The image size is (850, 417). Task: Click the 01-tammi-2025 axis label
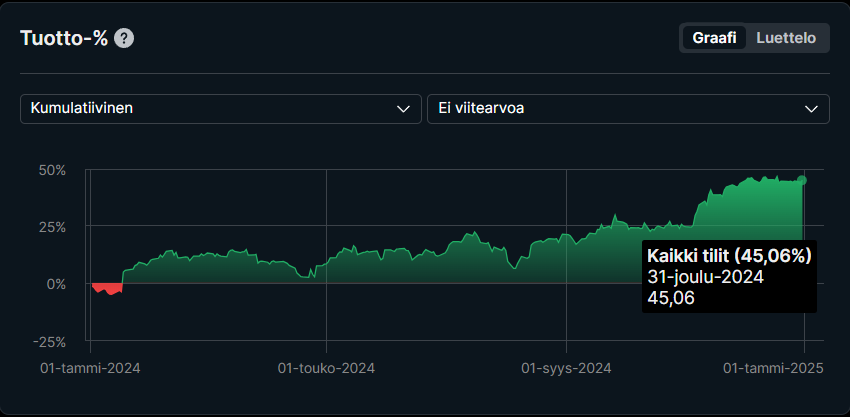coord(773,369)
